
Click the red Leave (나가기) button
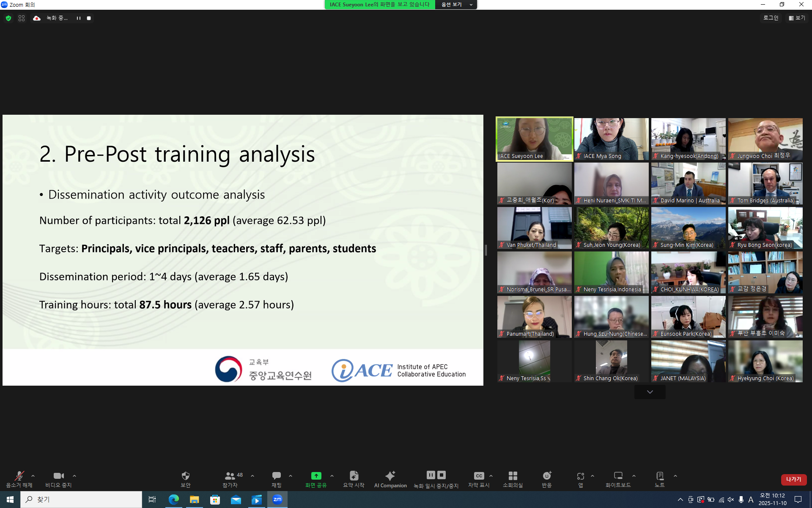click(x=793, y=479)
